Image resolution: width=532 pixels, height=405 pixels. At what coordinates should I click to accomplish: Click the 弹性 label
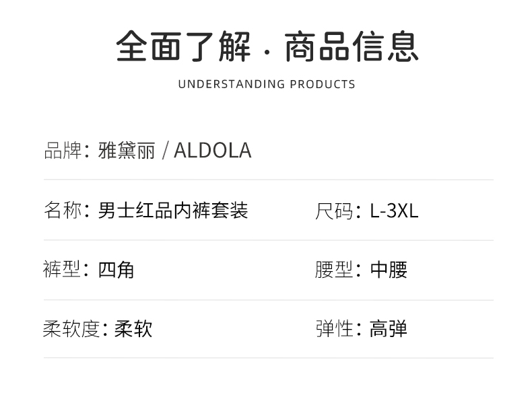pyautogui.click(x=334, y=329)
